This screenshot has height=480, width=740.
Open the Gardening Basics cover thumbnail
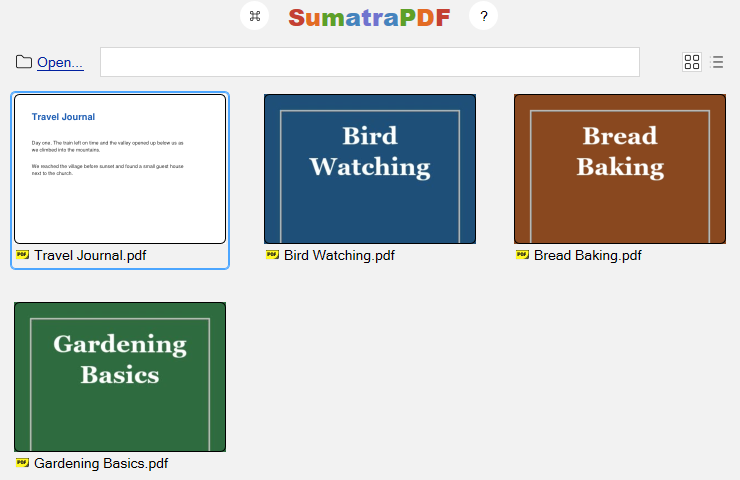(120, 377)
